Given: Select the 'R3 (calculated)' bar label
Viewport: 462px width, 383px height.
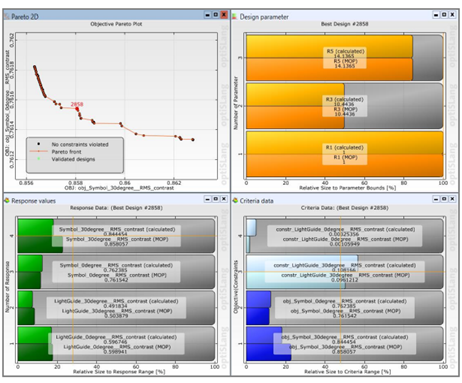Looking at the screenshot, I should click(345, 99).
